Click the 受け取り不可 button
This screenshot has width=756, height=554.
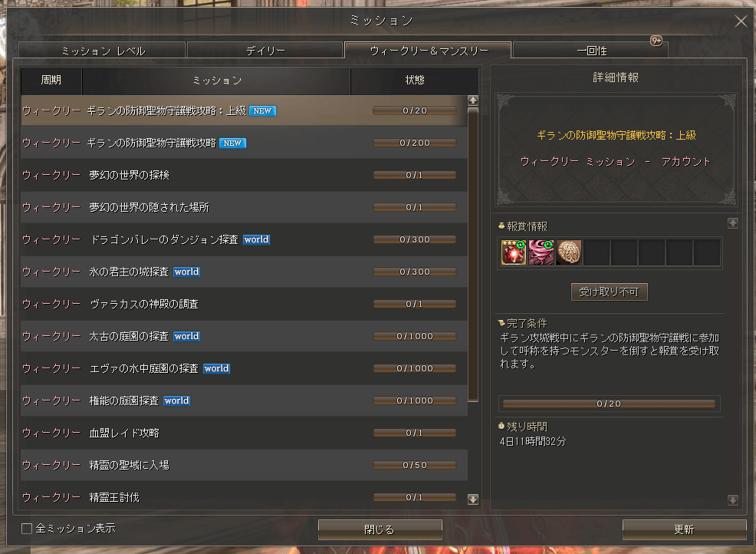click(608, 292)
